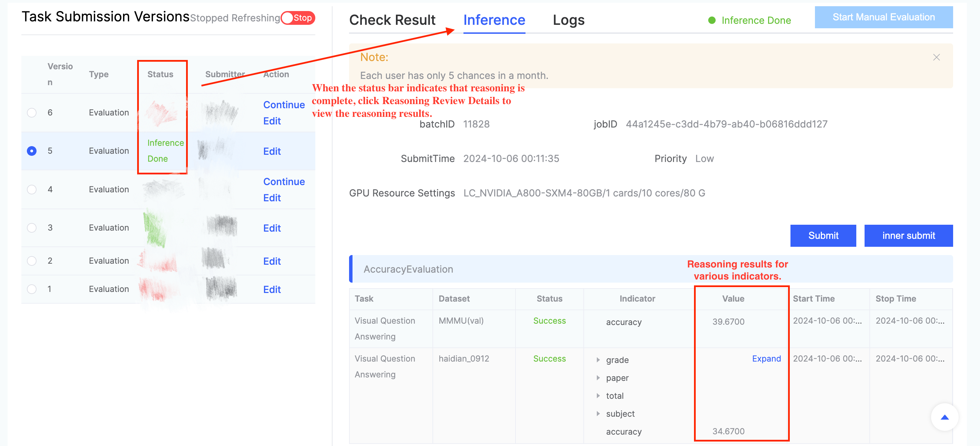Open the Inference tab
The width and height of the screenshot is (980, 446).
coord(494,20)
